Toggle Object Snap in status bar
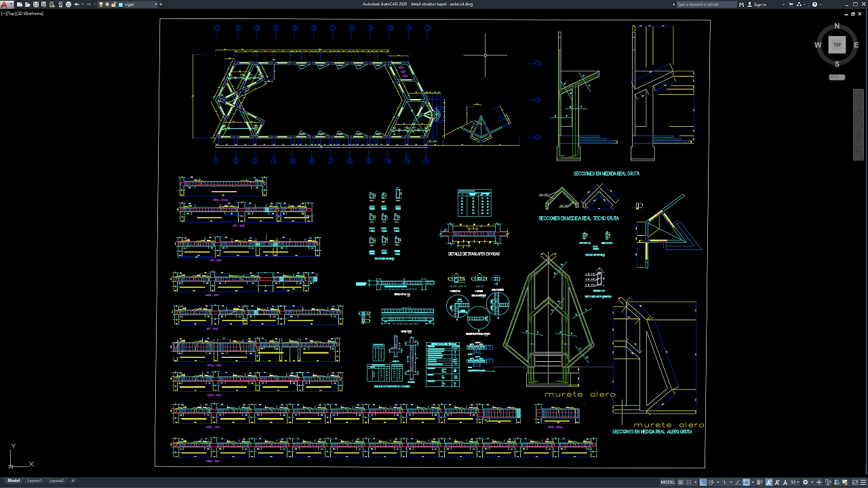 (747, 483)
